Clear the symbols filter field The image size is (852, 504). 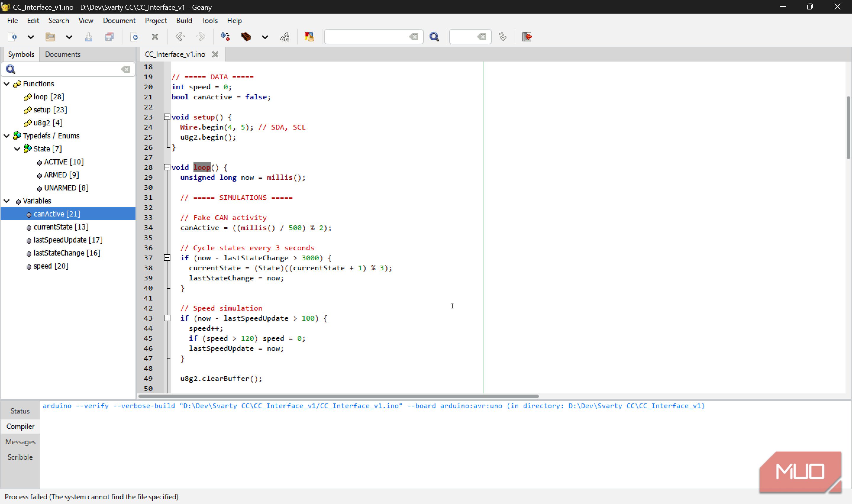pos(126,69)
